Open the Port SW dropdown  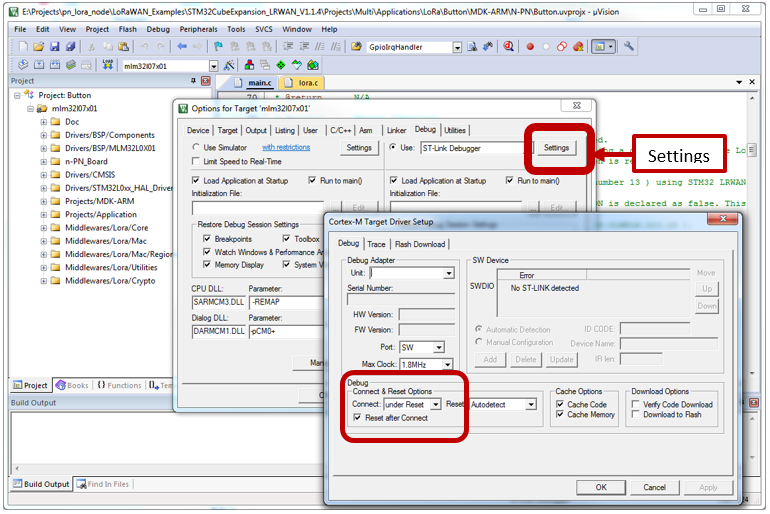(x=439, y=348)
